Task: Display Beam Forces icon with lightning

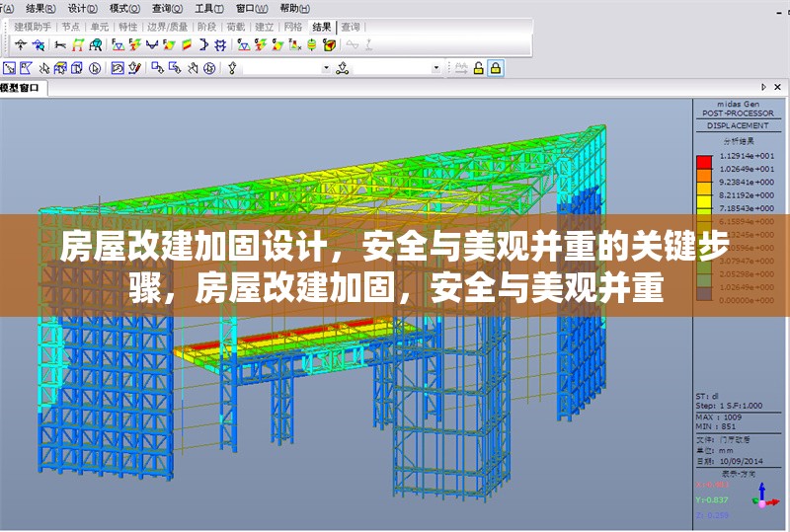Action: tap(134, 44)
